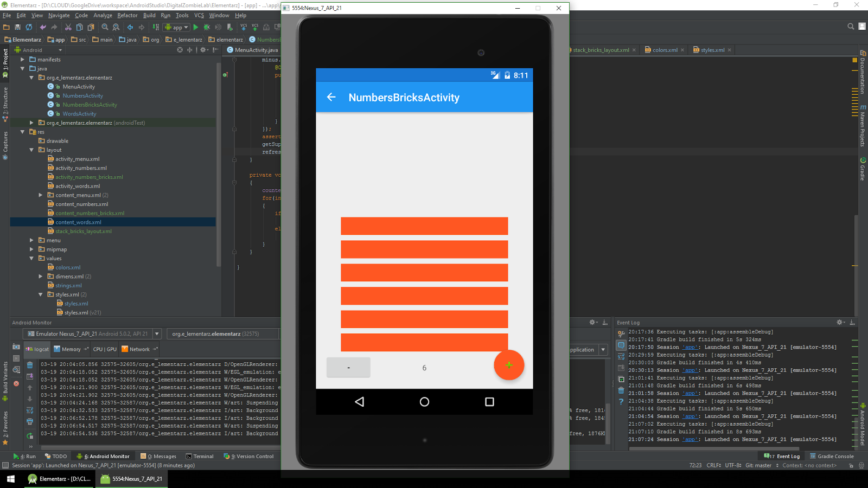Open the Build menu
The image size is (868, 488).
point(149,15)
